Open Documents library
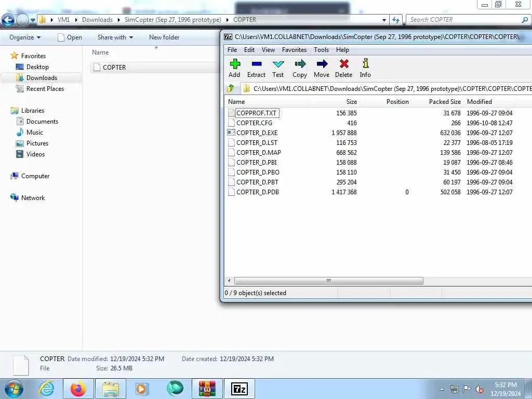Viewport: 532px width, 399px height. 42,122
